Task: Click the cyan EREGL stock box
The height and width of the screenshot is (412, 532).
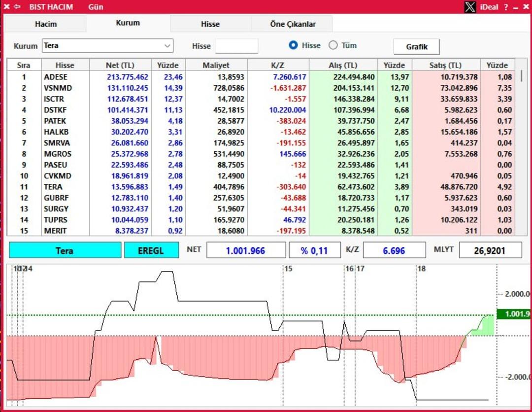Action: [151, 250]
